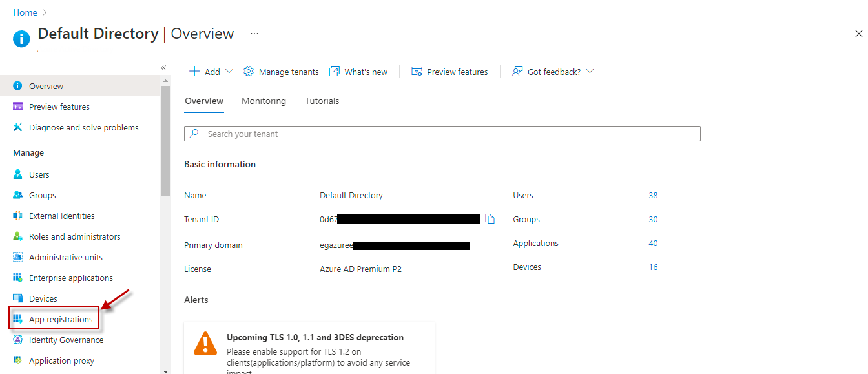Click the Applications count 40 link
The image size is (868, 374).
tap(653, 243)
